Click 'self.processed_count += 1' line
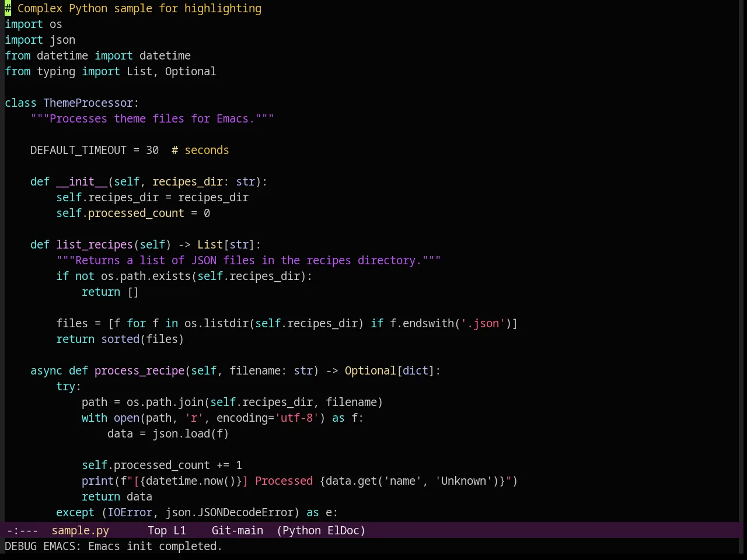Image resolution: width=747 pixels, height=560 pixels. [x=162, y=465]
